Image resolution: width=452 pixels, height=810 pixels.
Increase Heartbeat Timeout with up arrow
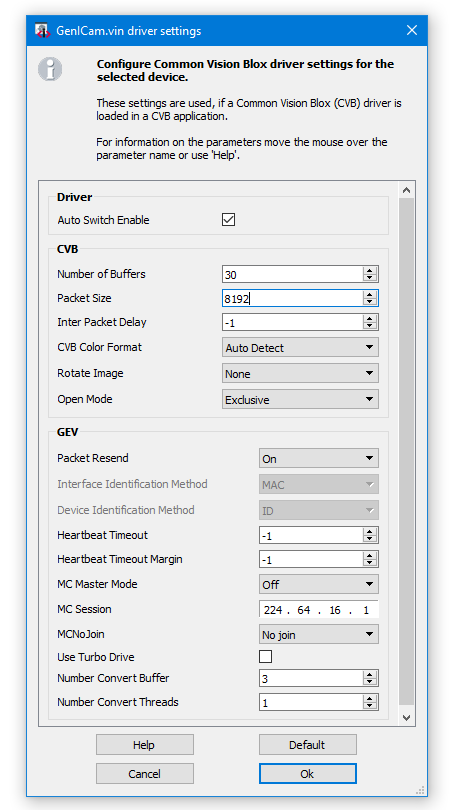pyautogui.click(x=369, y=532)
